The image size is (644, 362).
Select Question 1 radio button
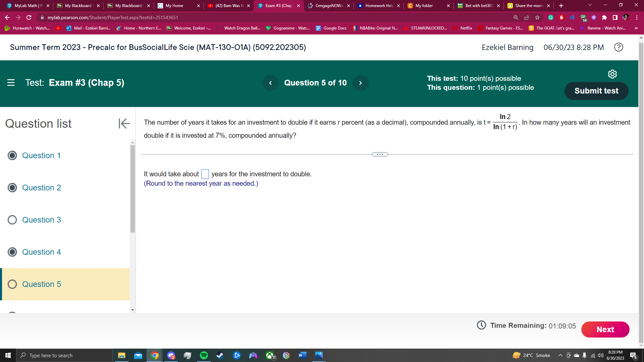point(12,156)
